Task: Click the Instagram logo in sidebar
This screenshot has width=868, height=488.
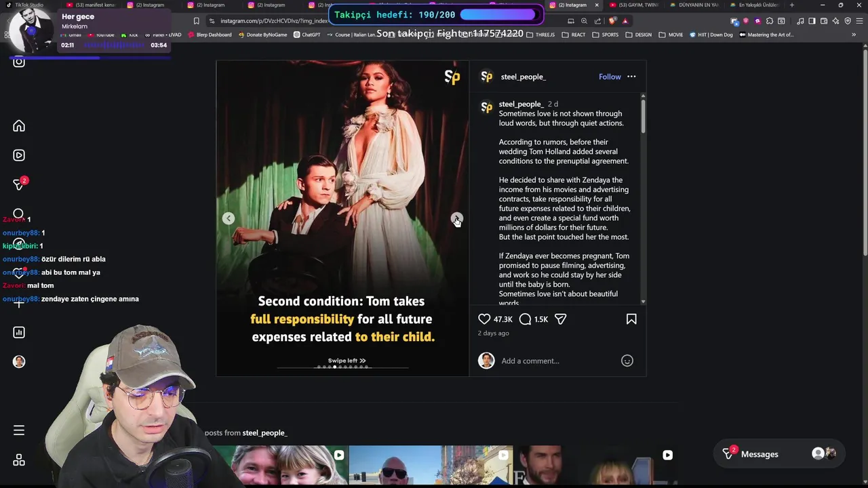Action: (19, 62)
